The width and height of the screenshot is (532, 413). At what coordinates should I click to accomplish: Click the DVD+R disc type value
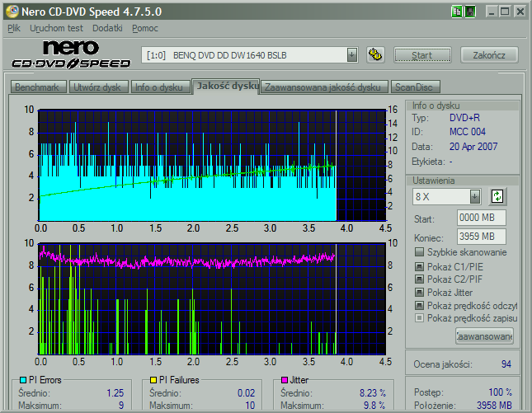(x=464, y=118)
